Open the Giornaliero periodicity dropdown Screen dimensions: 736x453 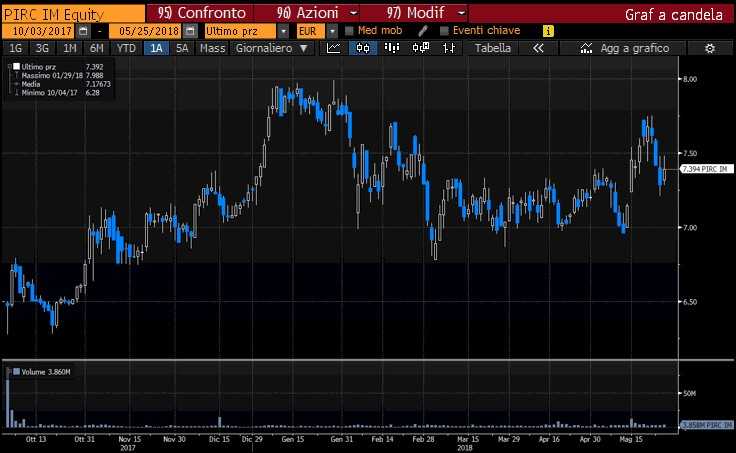(x=272, y=48)
